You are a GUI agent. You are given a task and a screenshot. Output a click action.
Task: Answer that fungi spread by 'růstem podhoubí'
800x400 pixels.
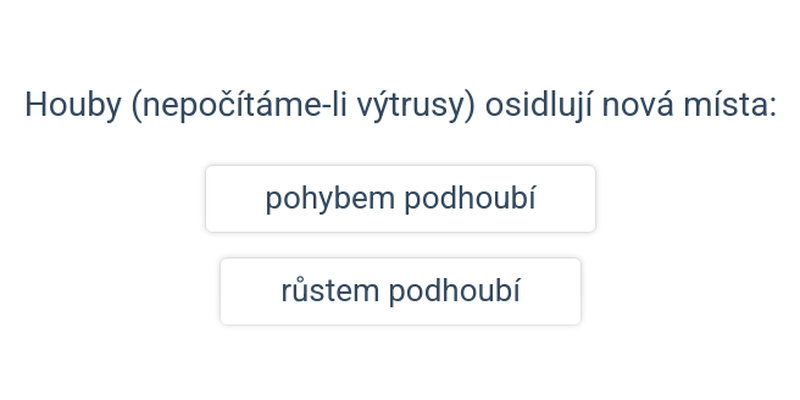point(400,291)
